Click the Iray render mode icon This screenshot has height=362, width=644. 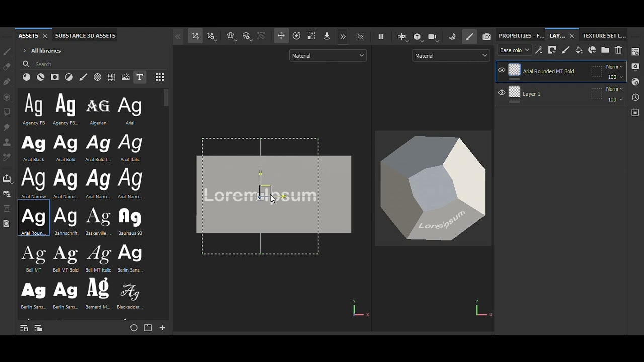tap(452, 36)
